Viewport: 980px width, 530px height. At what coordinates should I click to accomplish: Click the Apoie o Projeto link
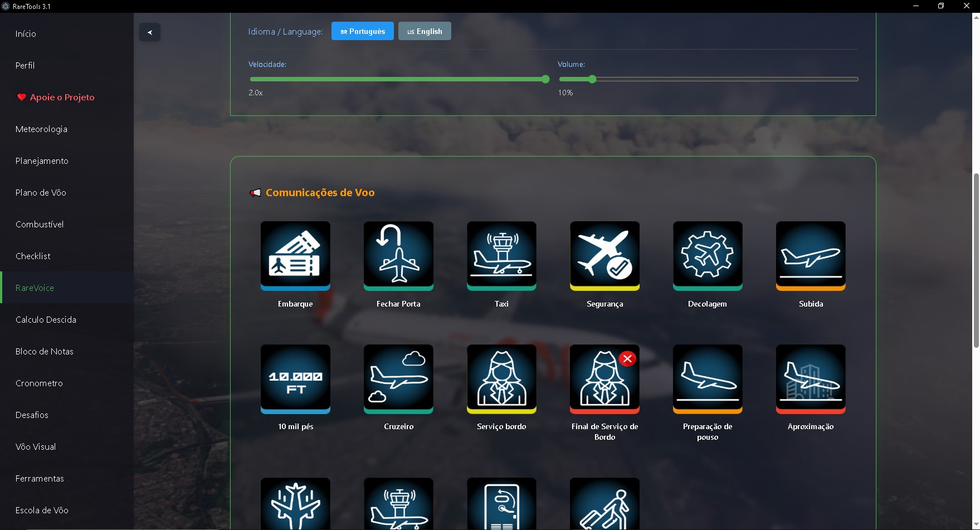(x=62, y=98)
